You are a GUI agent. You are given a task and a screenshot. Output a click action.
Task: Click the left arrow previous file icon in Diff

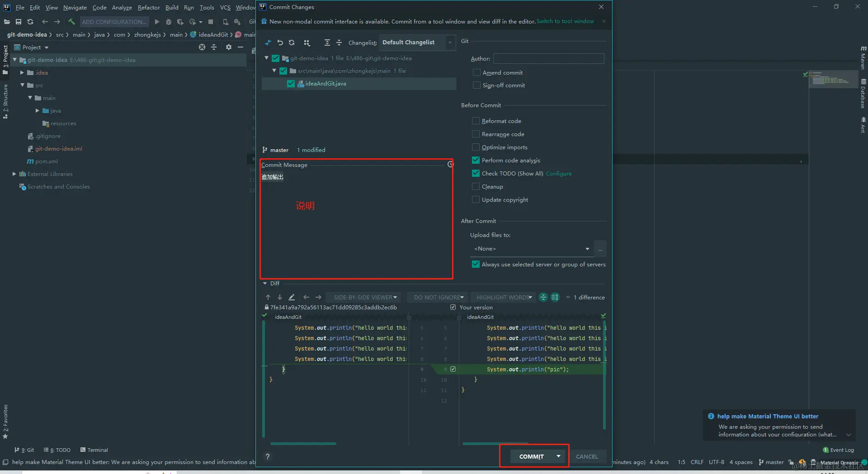tap(307, 297)
